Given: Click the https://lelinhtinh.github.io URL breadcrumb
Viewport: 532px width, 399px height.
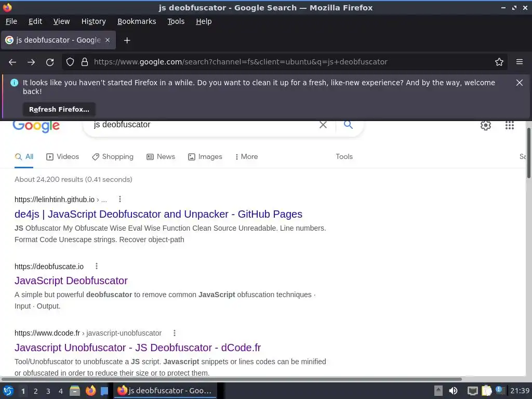Looking at the screenshot, I should tap(54, 199).
